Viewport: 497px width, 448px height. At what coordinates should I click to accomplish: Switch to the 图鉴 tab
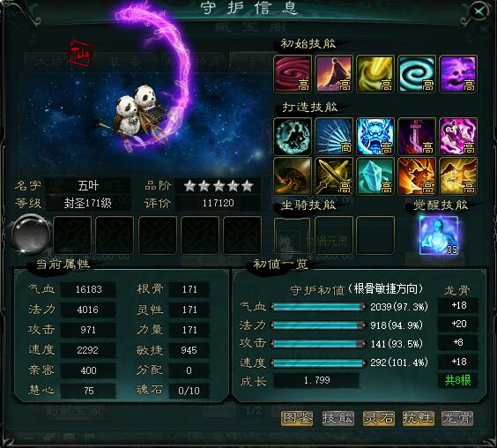(297, 418)
